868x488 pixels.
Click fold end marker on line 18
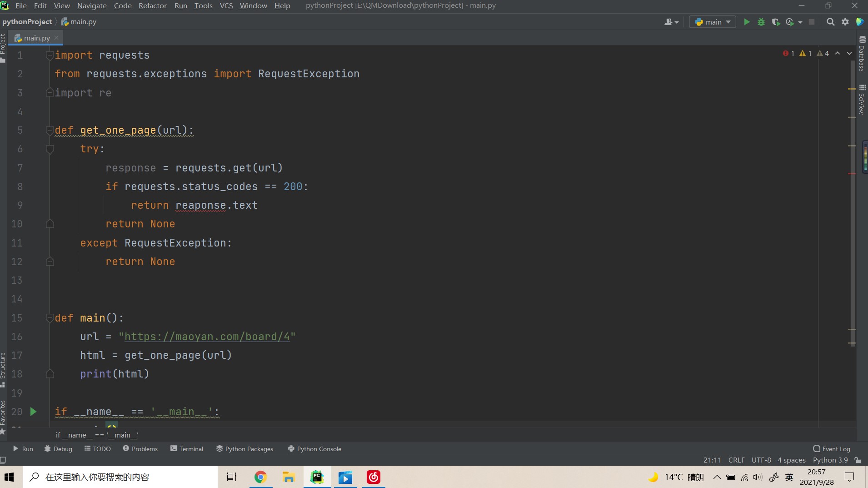pyautogui.click(x=50, y=374)
